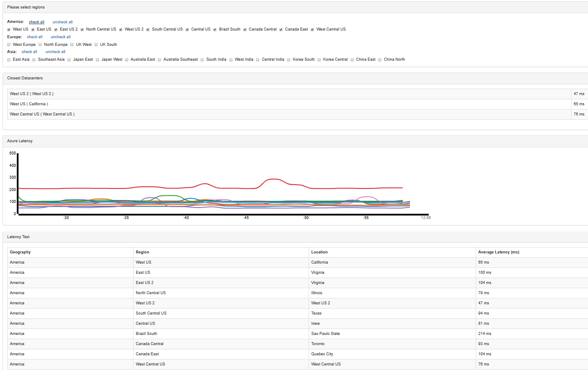Disable the Brazil South checkbox
This screenshot has width=588, height=371.
[215, 30]
